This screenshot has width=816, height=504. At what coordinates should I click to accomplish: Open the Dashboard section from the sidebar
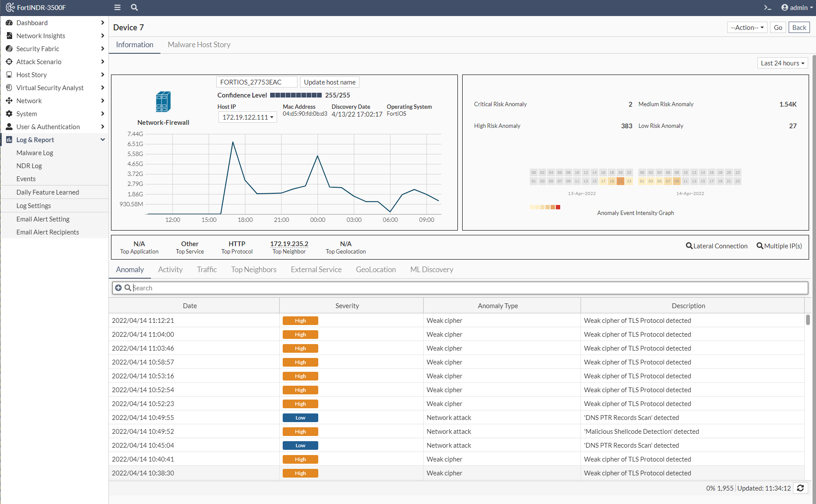pyautogui.click(x=32, y=23)
